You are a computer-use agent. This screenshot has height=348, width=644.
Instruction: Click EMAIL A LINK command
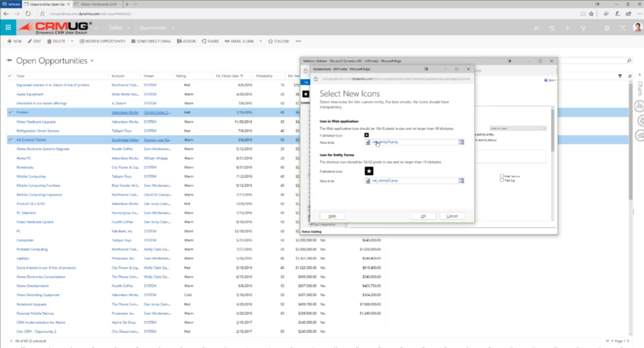[240, 41]
